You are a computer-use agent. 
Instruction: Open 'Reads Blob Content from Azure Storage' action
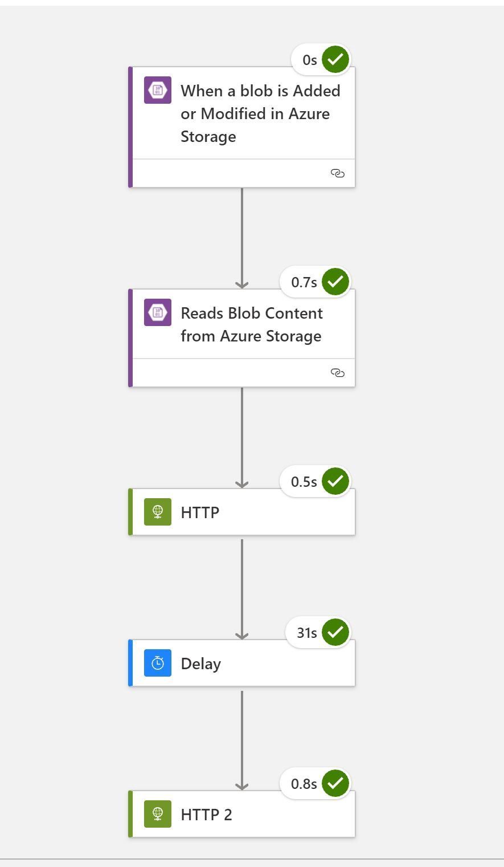pos(252,325)
